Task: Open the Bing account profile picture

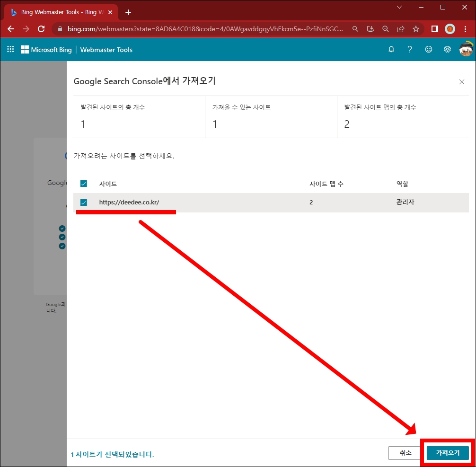Action: pyautogui.click(x=466, y=49)
